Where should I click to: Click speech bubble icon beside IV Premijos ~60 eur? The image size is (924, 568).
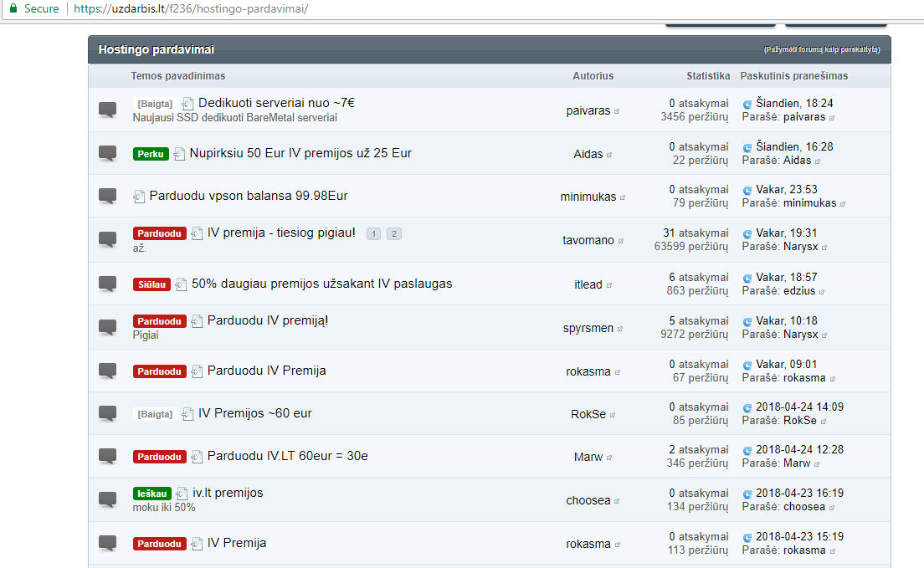click(107, 413)
